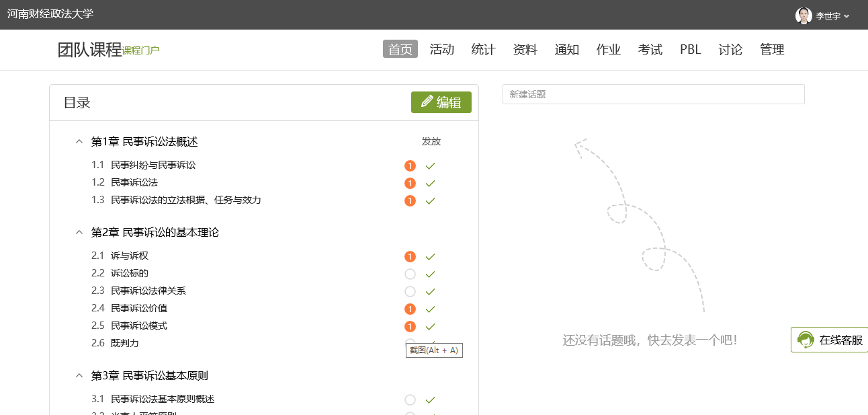Image resolution: width=868 pixels, height=415 pixels.
Task: Toggle the empty circle for 3.1 民事诉讼法基本原则概述
Action: coord(410,400)
